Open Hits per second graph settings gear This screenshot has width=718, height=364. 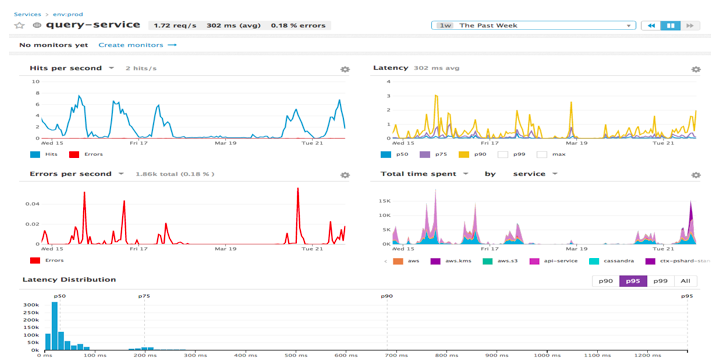(345, 69)
